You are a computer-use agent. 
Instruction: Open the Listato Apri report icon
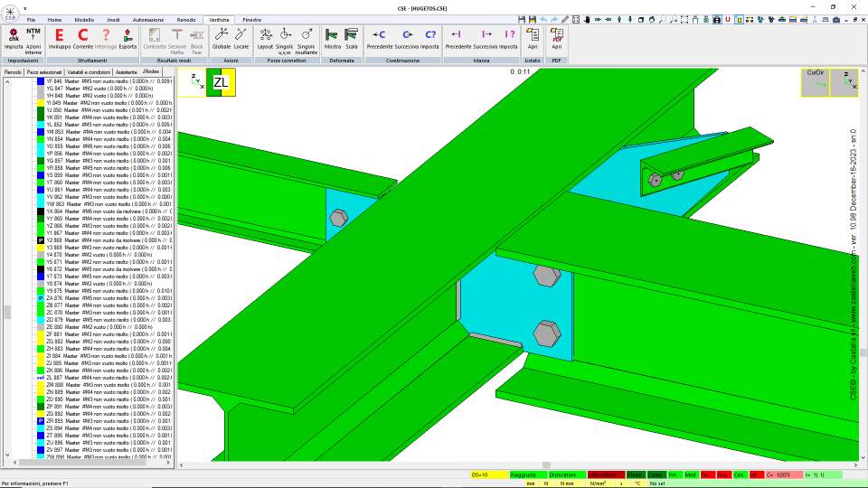533,39
